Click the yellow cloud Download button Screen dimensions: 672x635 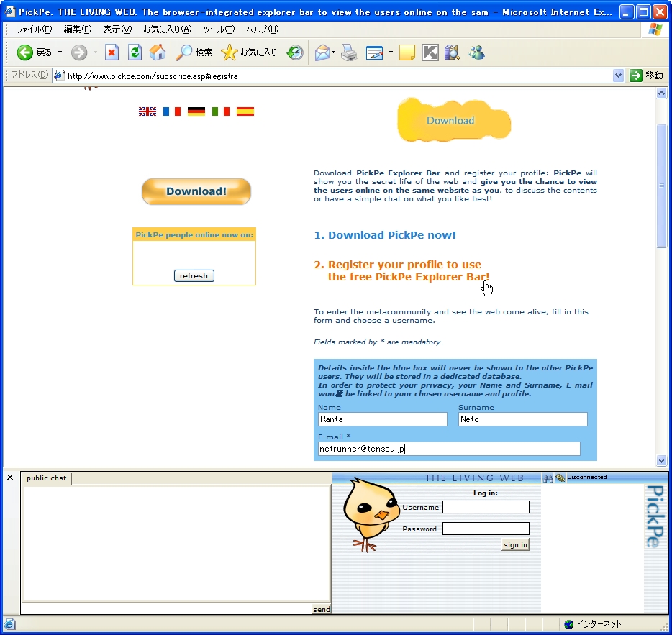point(454,120)
